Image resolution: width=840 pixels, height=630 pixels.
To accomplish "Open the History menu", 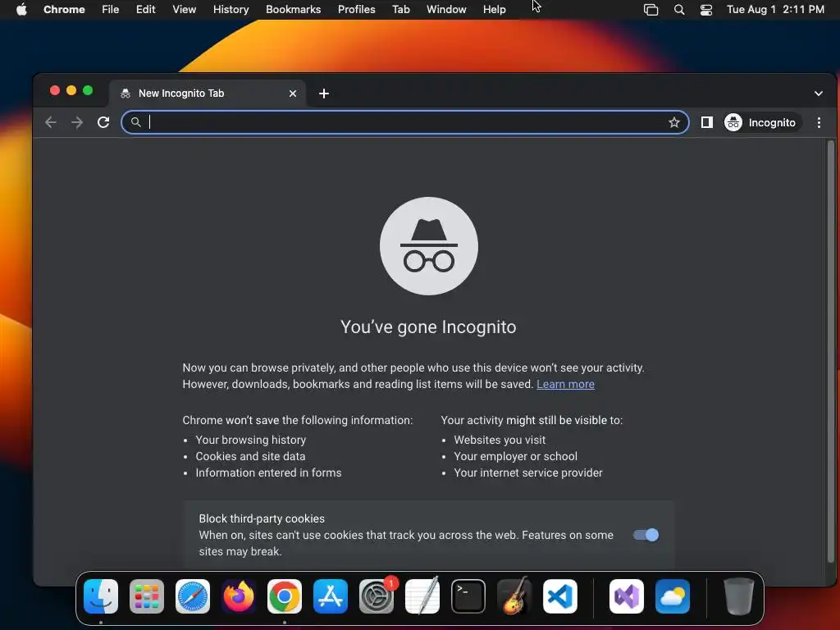I will pos(231,9).
